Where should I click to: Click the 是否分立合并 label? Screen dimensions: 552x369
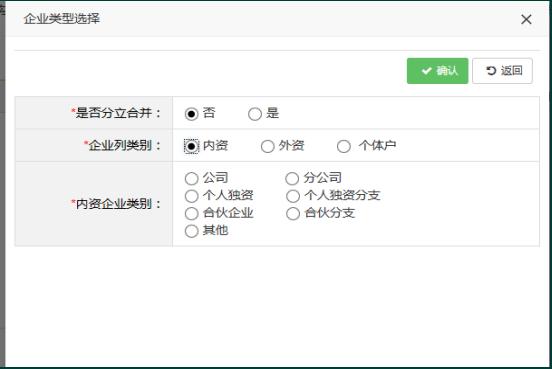pyautogui.click(x=116, y=113)
